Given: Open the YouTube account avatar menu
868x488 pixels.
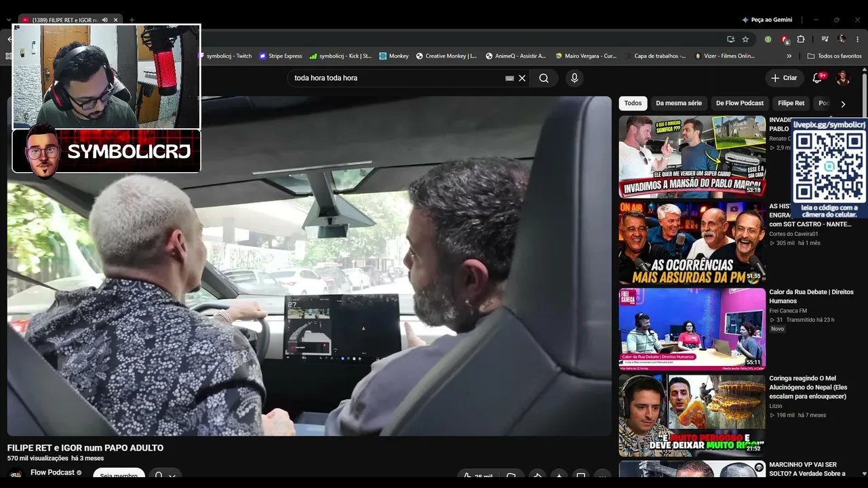Looking at the screenshot, I should pyautogui.click(x=843, y=78).
